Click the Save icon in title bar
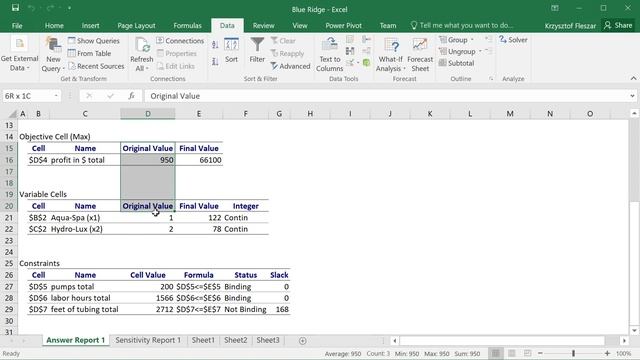 point(15,8)
